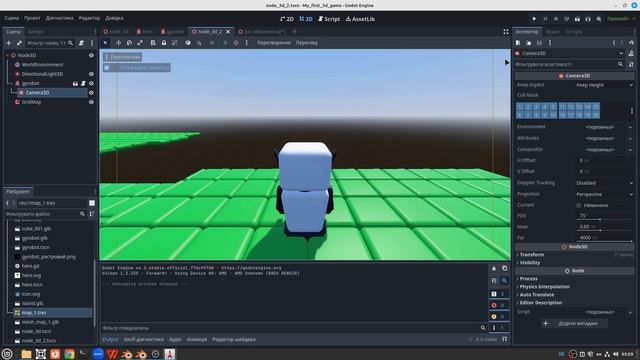Click the Перетворення viewport menu button
Viewport: 640px width, 360px height.
(x=273, y=42)
